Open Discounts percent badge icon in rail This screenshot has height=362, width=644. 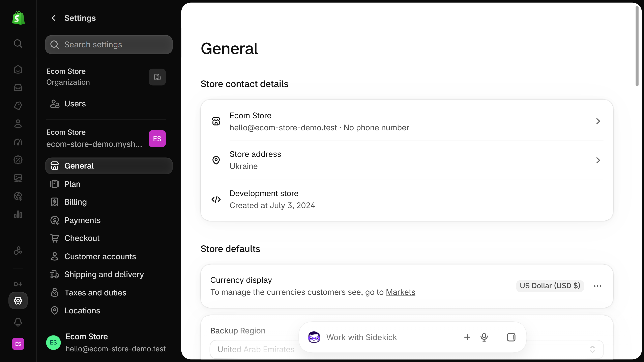[18, 160]
